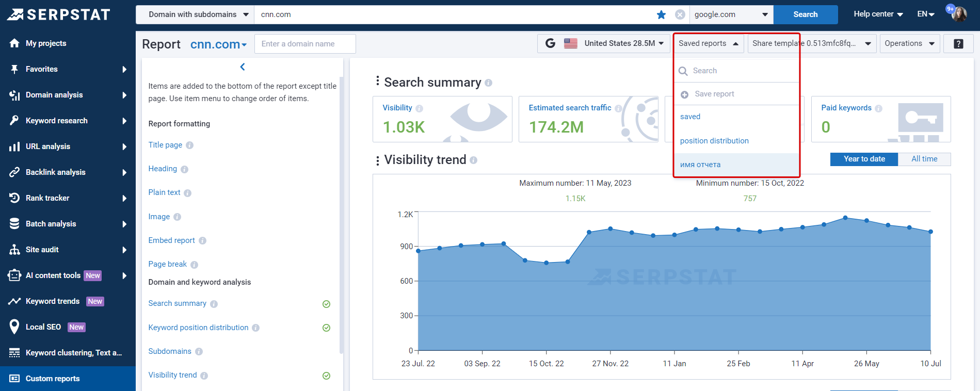Click Enter a domain name field
The width and height of the screenshot is (980, 391).
point(305,44)
